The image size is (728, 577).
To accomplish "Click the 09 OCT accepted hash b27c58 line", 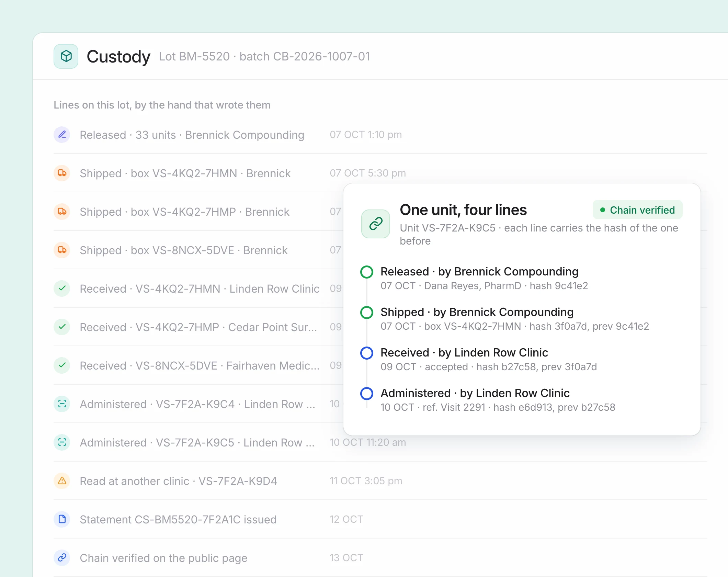I will coord(489,367).
